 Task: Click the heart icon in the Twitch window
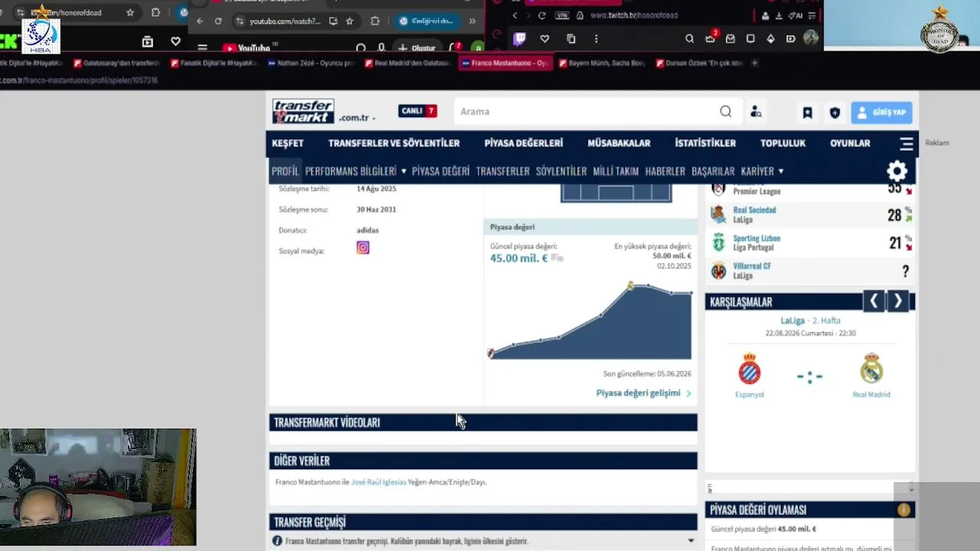pos(544,38)
